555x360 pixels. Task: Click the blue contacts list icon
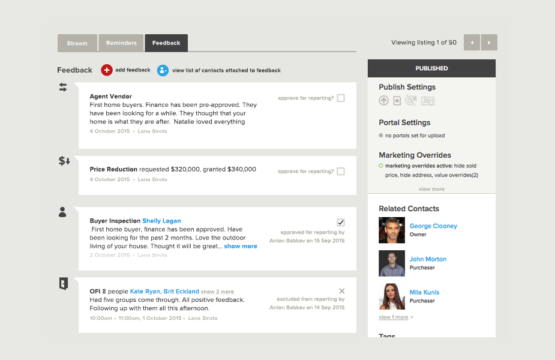163,70
